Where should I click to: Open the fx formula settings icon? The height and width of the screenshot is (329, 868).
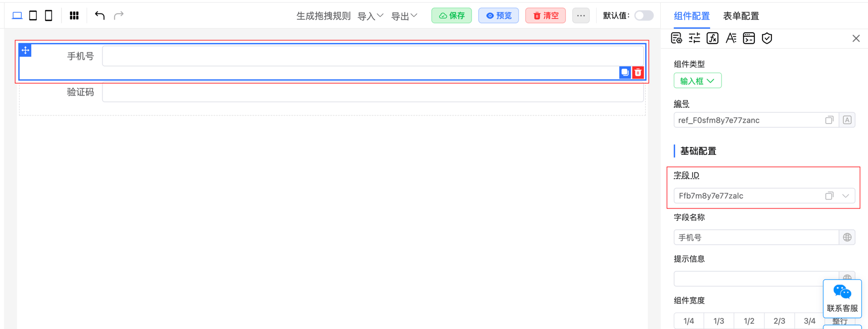(712, 38)
